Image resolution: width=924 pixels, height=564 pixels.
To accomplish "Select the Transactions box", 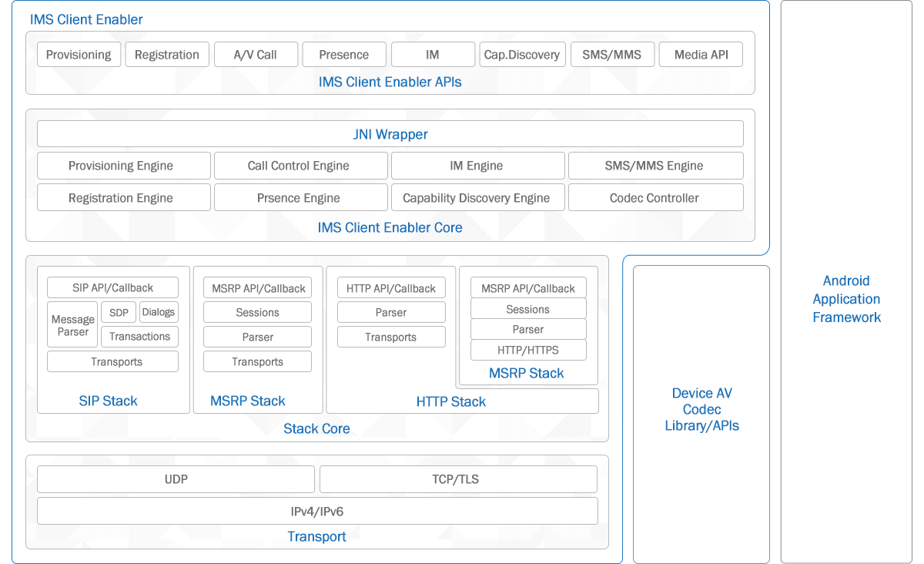I will 139,337.
